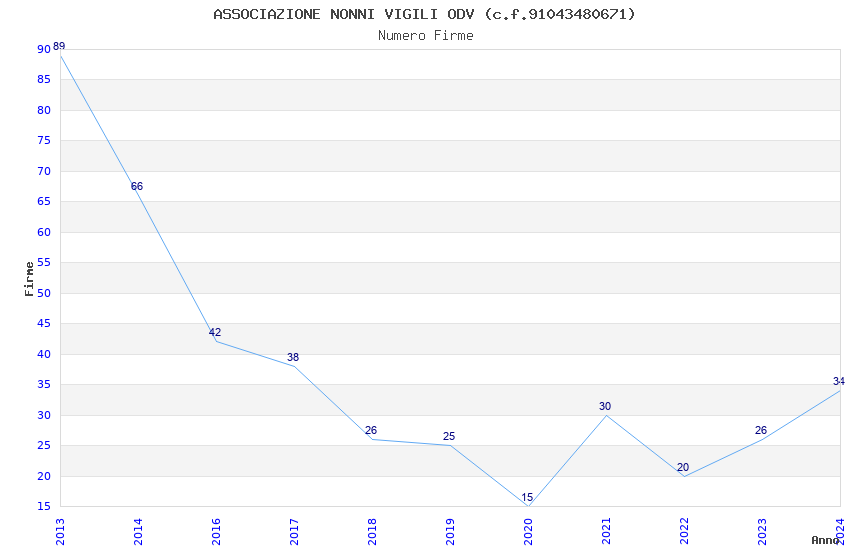Click the 15 tick label on y-axis
This screenshot has width=850, height=550.
(44, 506)
